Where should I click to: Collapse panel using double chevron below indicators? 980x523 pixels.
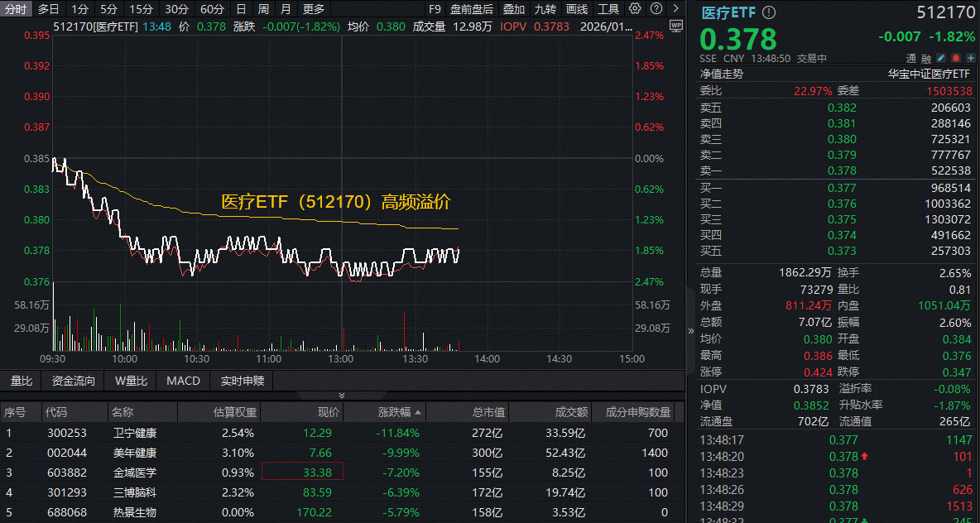tap(342, 396)
